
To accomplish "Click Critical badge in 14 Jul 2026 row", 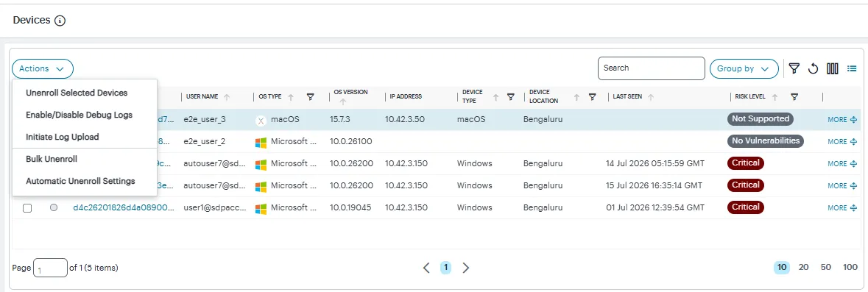I will [x=746, y=163].
